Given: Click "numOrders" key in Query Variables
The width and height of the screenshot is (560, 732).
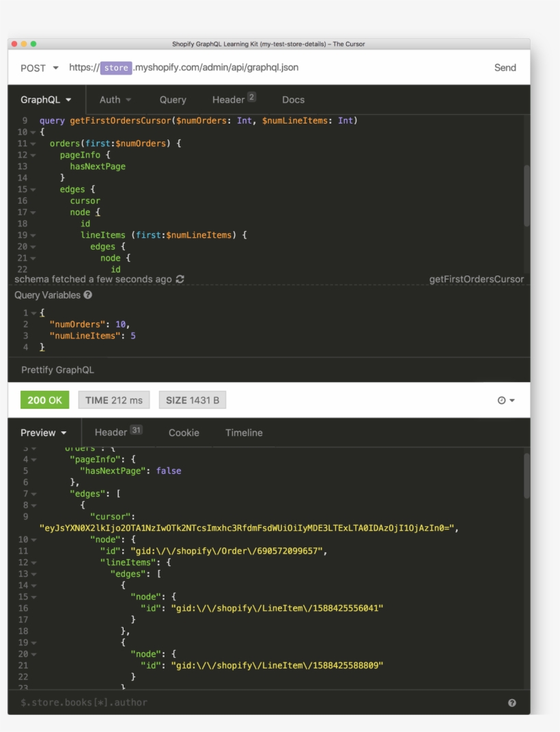Looking at the screenshot, I should [x=77, y=325].
